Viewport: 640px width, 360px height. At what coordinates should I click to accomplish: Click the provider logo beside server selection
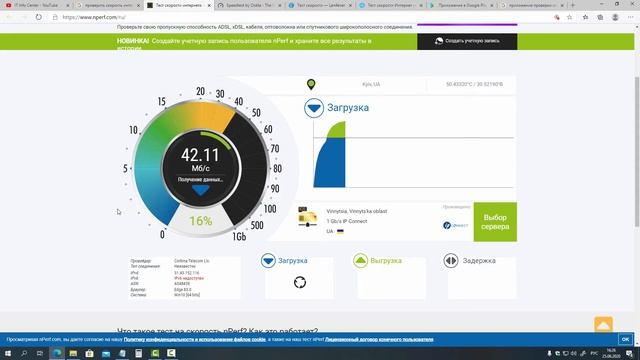coord(456,225)
